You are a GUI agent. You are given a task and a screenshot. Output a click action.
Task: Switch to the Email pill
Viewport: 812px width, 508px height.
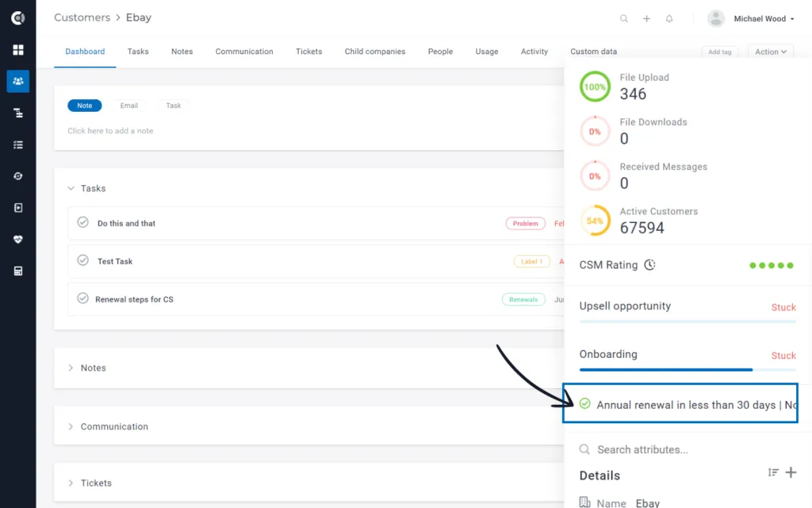129,106
